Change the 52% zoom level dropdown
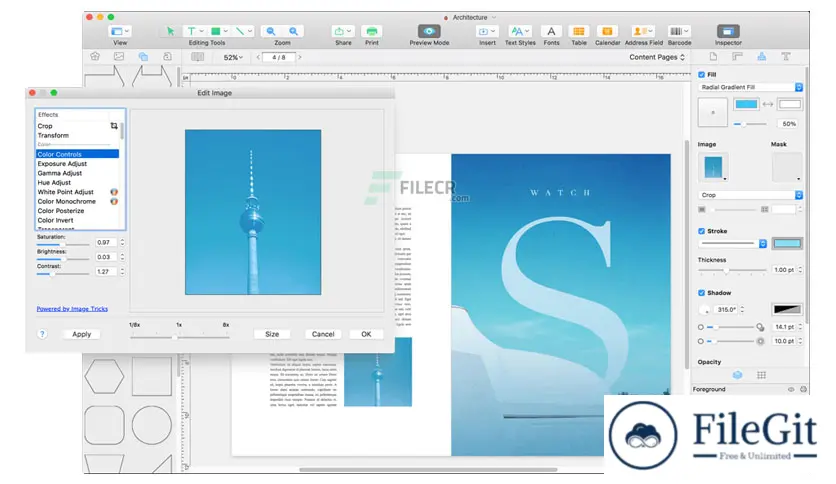This screenshot has height=484, width=836. pos(233,57)
